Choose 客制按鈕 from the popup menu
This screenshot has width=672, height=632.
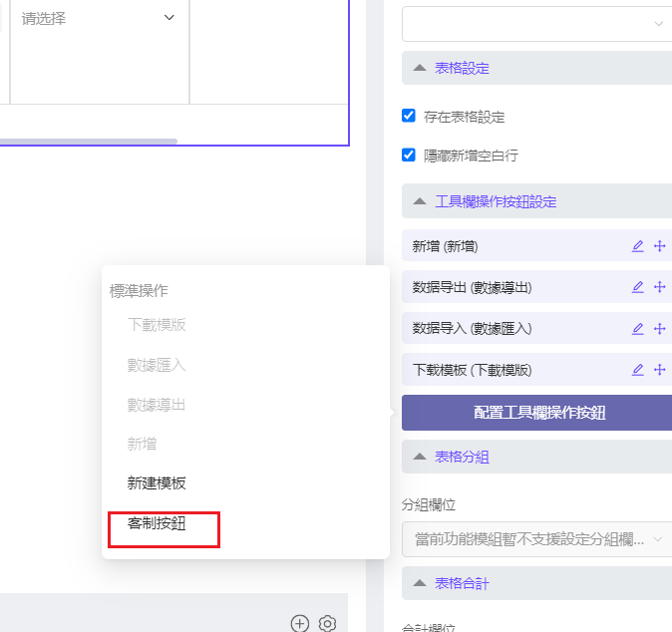(x=157, y=523)
